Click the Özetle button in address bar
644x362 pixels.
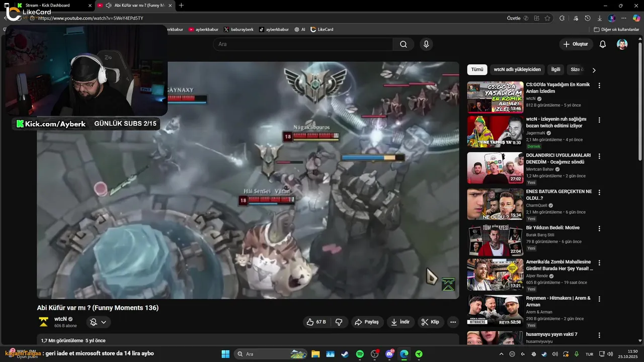pos(514,18)
